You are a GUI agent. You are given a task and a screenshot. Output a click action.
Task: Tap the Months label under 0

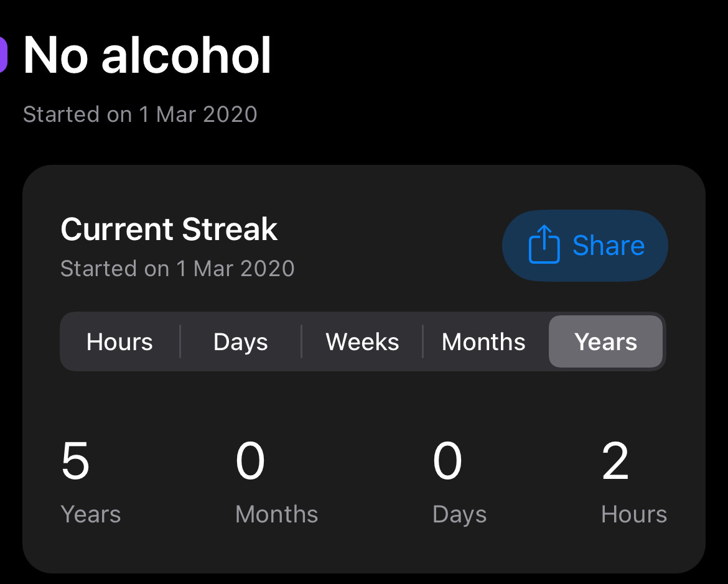coord(277,514)
